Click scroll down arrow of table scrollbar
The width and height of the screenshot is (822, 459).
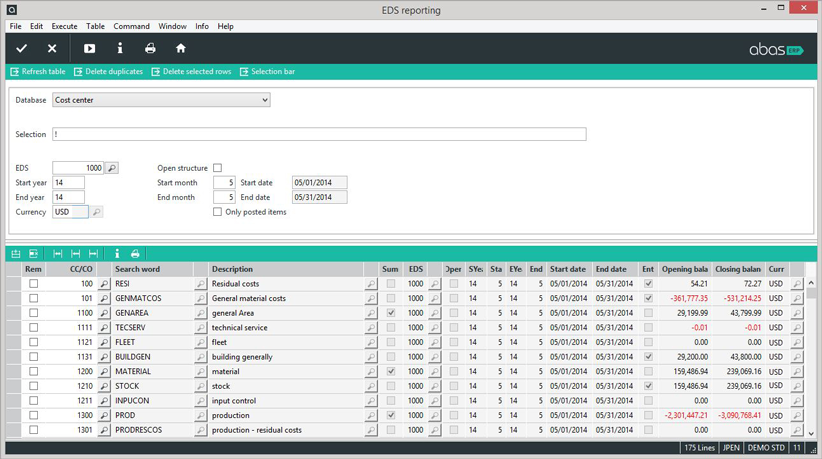(x=811, y=433)
